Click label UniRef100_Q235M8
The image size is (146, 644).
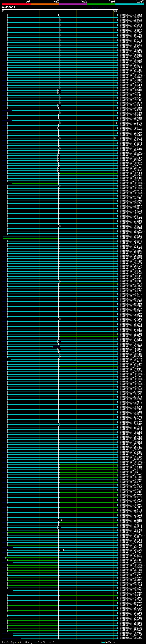(x=131, y=520)
